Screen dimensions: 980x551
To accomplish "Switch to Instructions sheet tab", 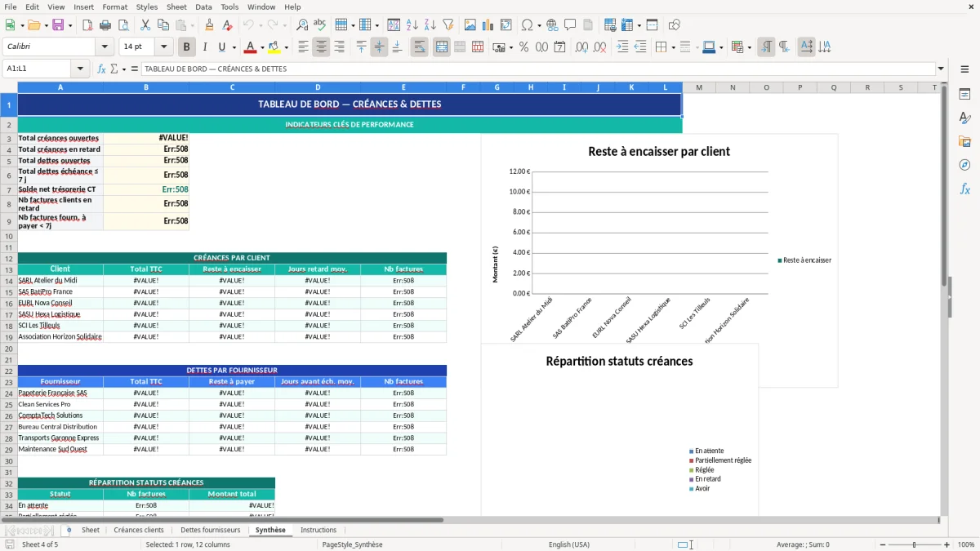I will [x=318, y=530].
